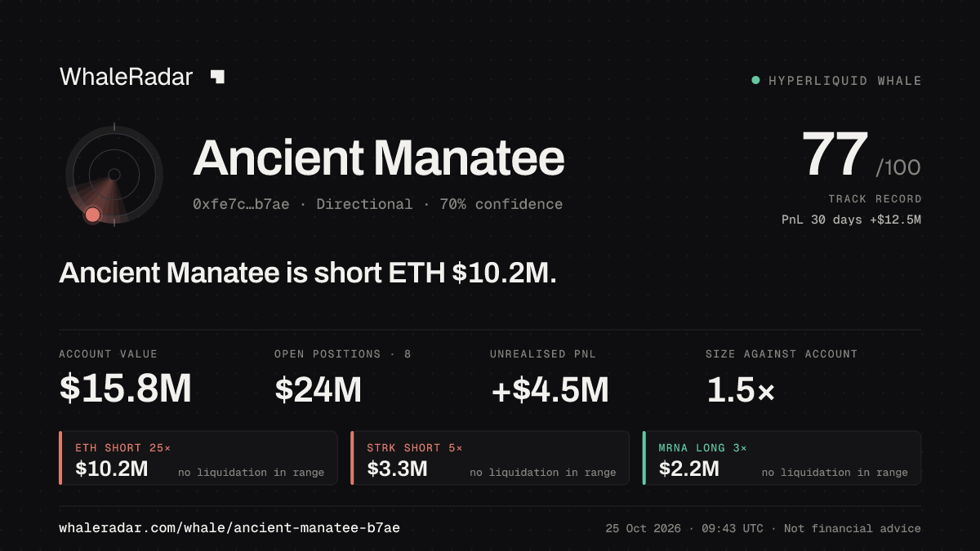Viewport: 980px width, 551px height.
Task: Click MRNA card's no liquidation in range
Action: tap(835, 472)
